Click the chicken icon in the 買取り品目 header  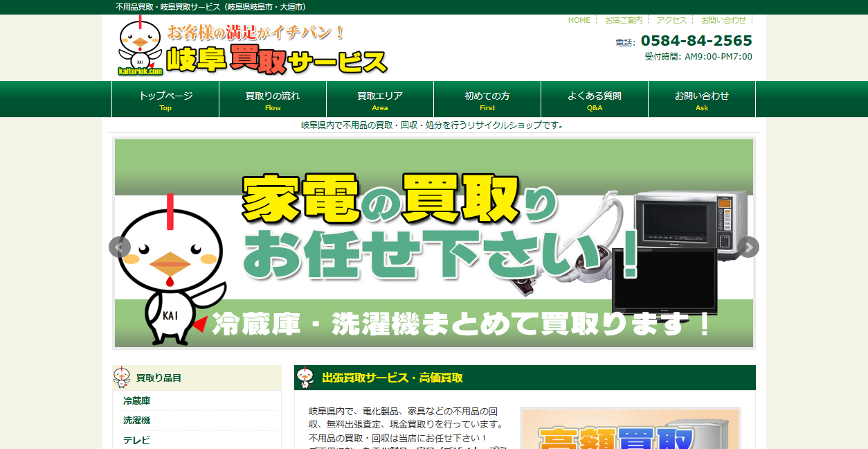pyautogui.click(x=122, y=378)
